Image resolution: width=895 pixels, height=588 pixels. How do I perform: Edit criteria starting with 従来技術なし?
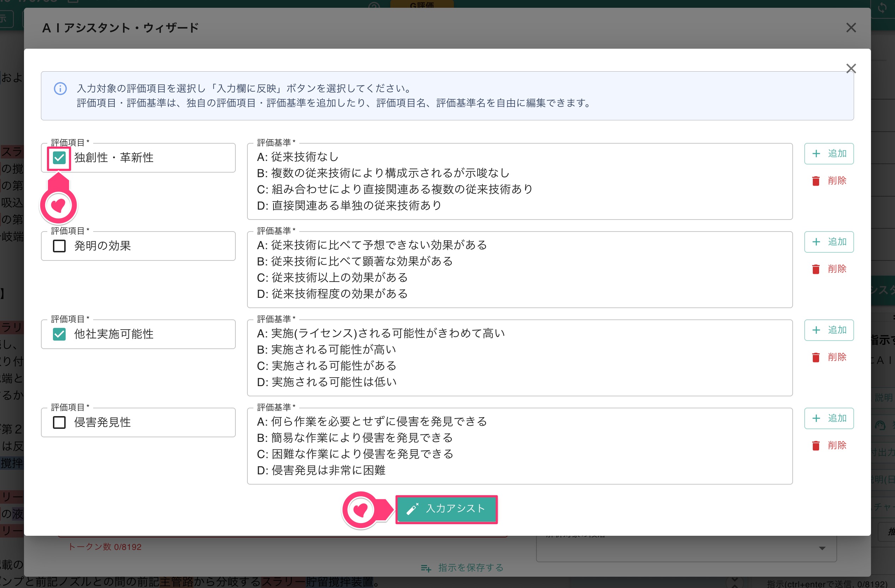tap(520, 181)
